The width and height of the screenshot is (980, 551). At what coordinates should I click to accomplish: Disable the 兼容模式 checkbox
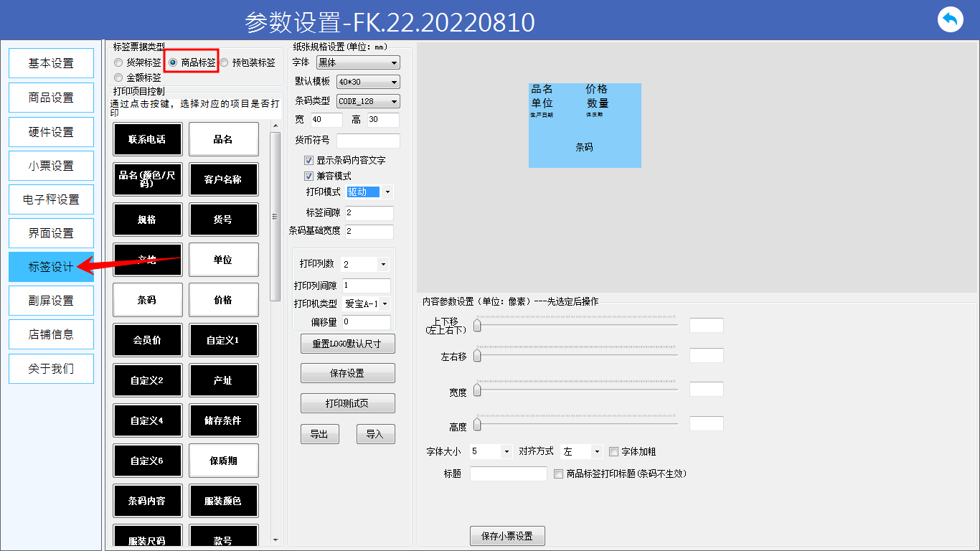click(309, 176)
